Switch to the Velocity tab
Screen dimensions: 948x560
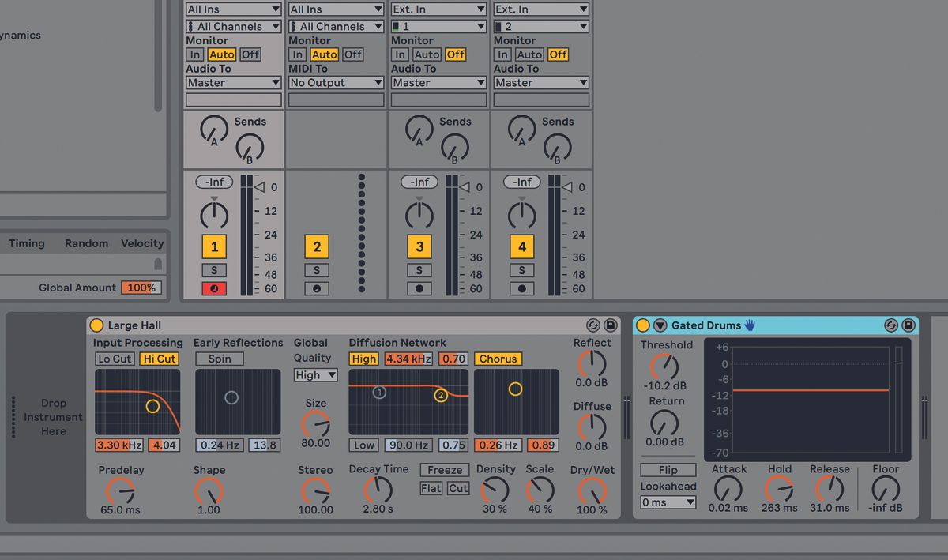click(142, 243)
